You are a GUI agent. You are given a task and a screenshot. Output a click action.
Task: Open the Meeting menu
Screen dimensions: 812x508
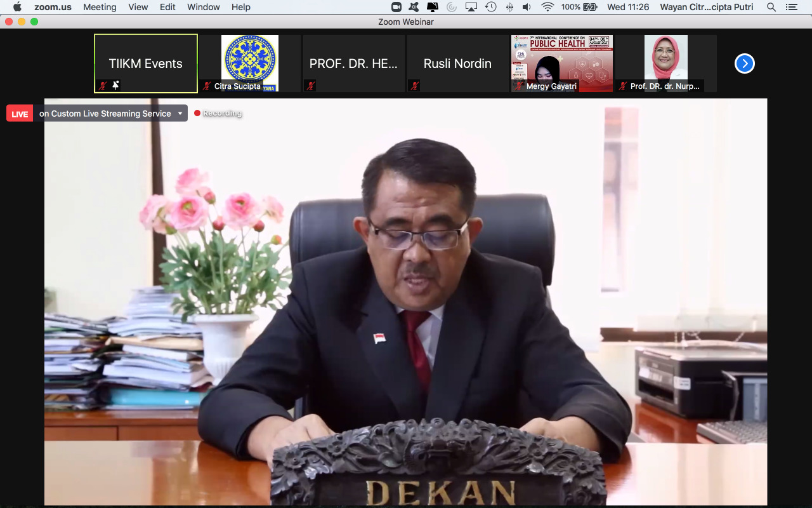coord(100,7)
